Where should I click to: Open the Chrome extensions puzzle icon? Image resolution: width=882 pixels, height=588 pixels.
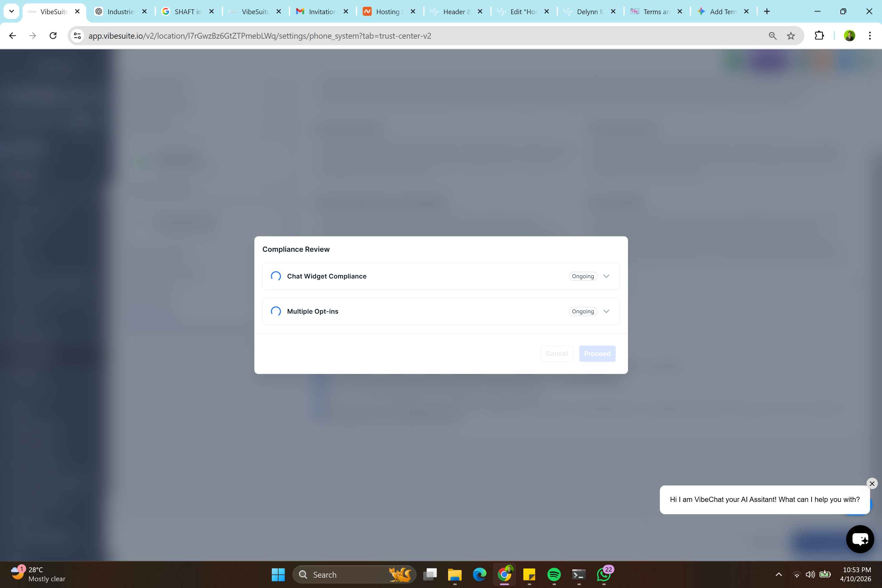click(x=819, y=36)
